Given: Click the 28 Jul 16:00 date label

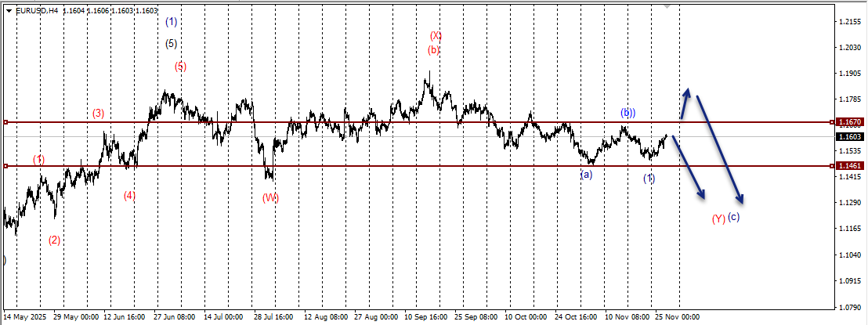Looking at the screenshot, I should click(273, 317).
